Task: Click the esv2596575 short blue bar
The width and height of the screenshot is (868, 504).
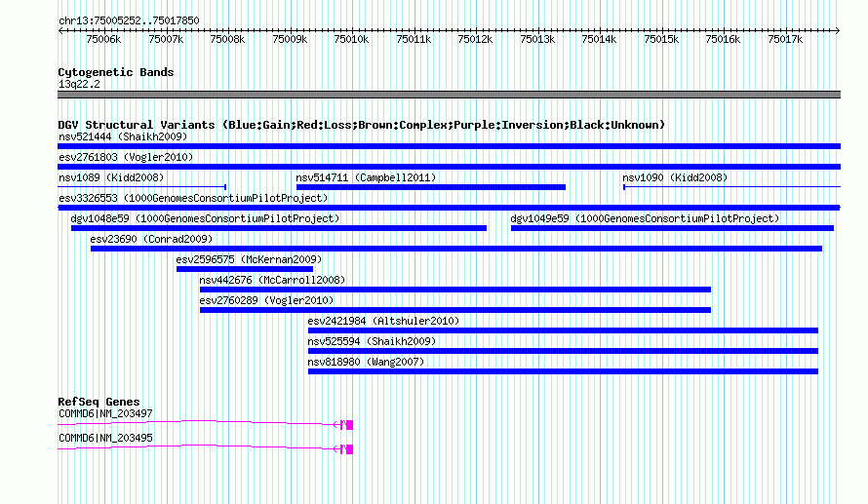Action: pyautogui.click(x=245, y=269)
